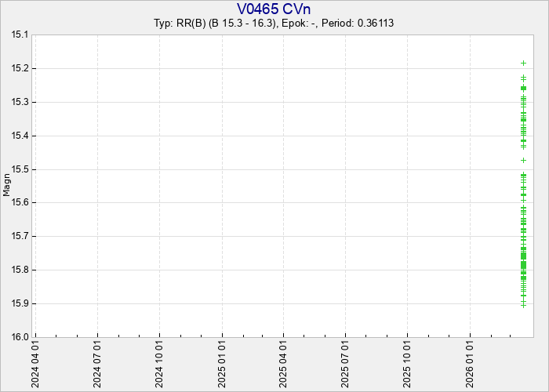Click the topmost green data point
The width and height of the screenshot is (549, 392).
point(523,63)
